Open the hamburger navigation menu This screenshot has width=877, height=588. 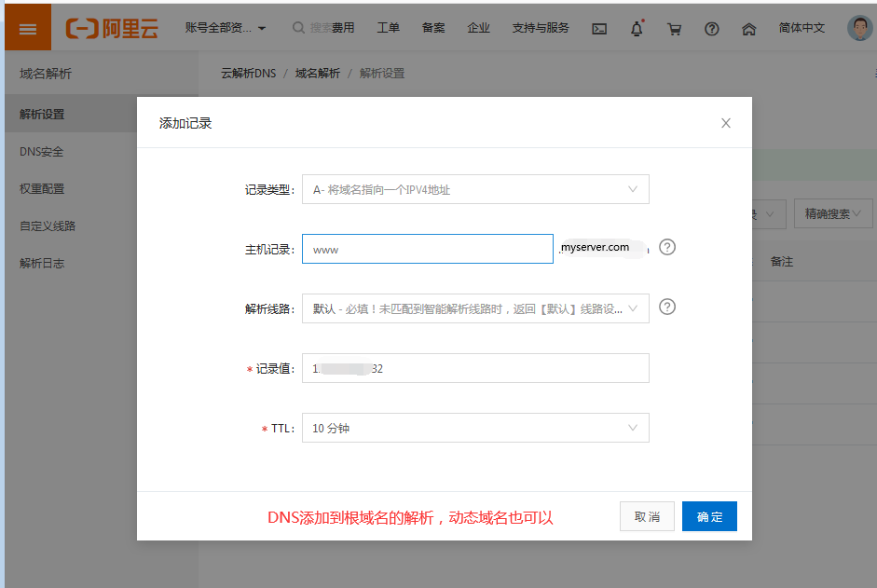click(x=28, y=29)
